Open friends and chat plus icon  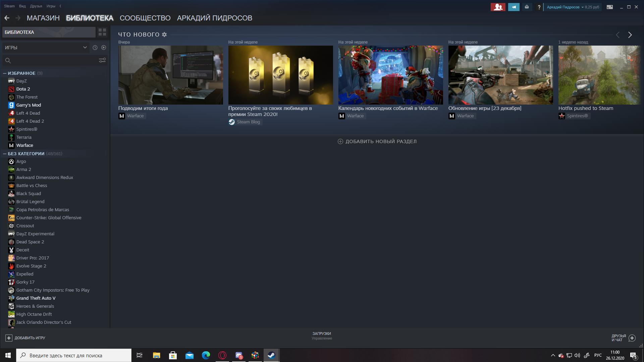coord(632,338)
